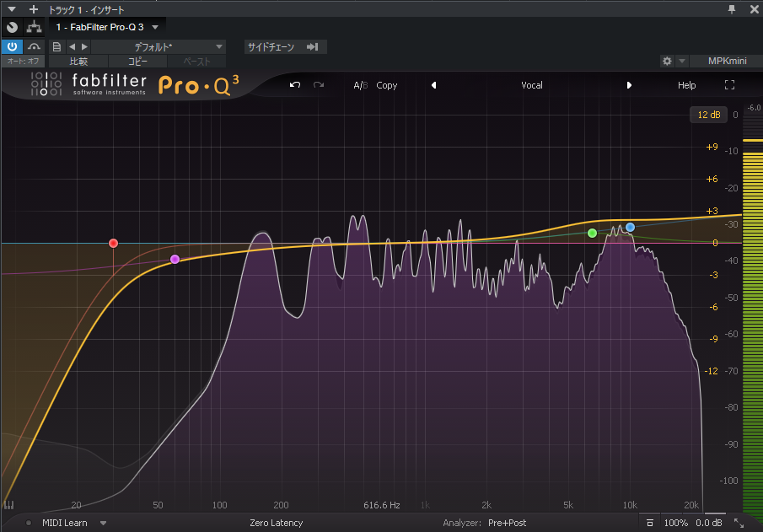Image resolution: width=763 pixels, height=532 pixels.
Task: Open the channel editor round icon
Action: coord(12,27)
